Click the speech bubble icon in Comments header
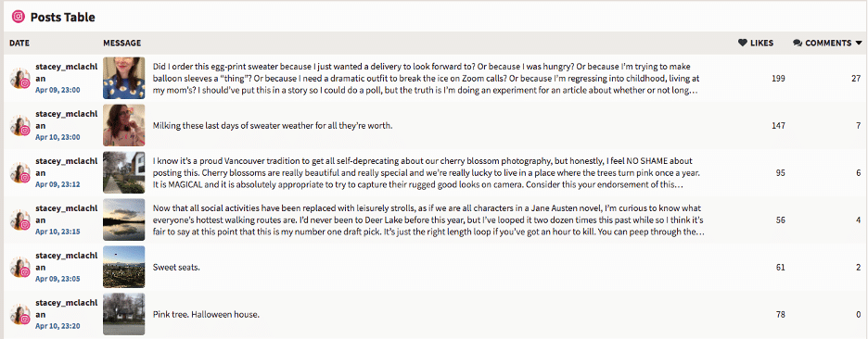 tap(798, 43)
